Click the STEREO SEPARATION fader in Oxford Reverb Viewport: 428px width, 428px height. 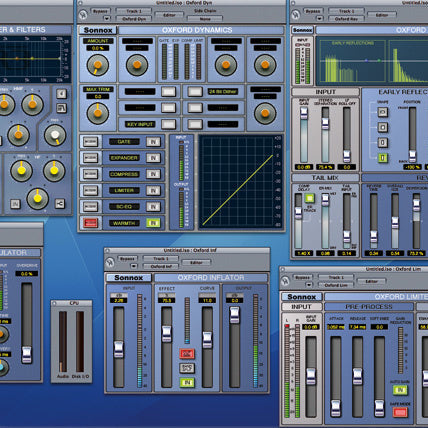[325, 123]
